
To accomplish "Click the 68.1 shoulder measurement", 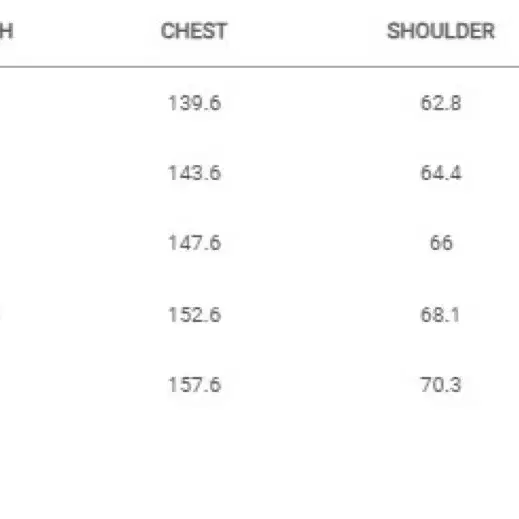I will 440,315.
